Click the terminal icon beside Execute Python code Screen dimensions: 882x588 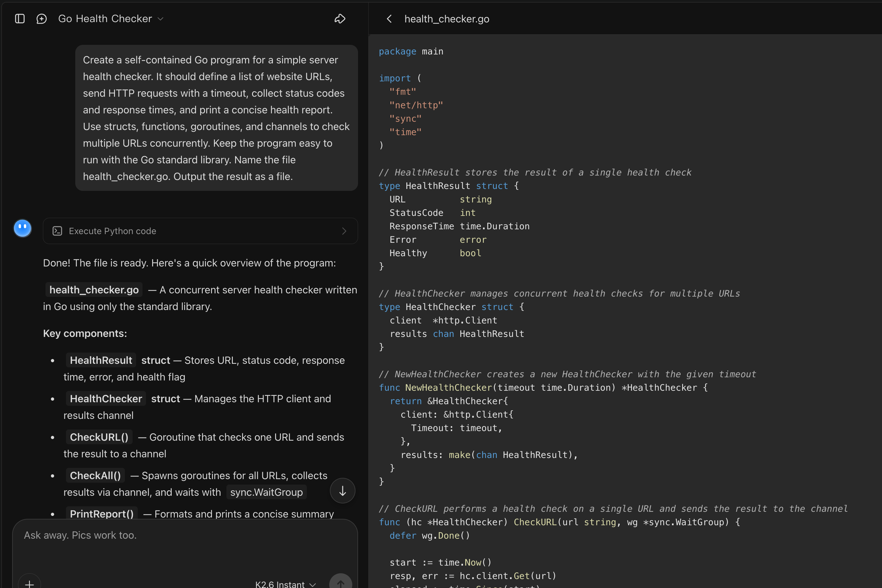[57, 231]
